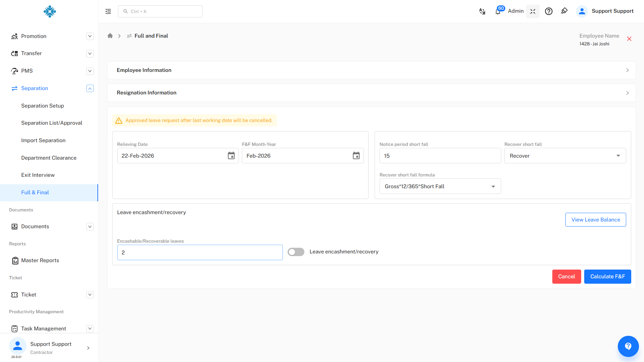644x362 pixels.
Task: Open Support Support profile footer chevron
Action: 88,348
